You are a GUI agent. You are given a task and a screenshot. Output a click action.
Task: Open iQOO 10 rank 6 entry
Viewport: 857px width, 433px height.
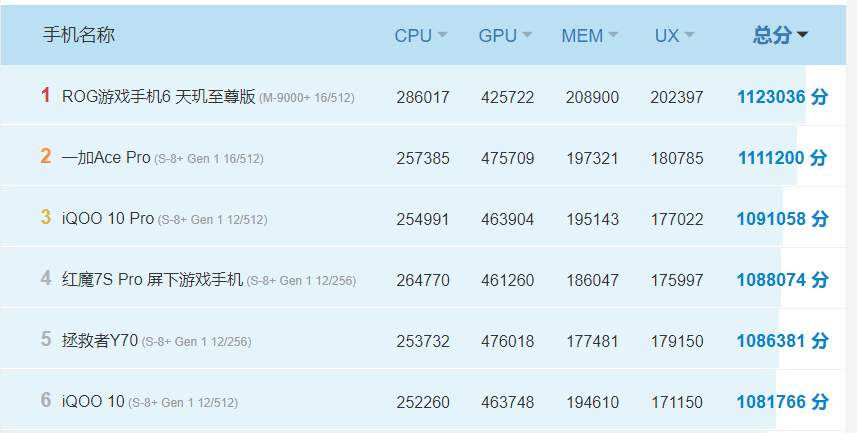93,402
